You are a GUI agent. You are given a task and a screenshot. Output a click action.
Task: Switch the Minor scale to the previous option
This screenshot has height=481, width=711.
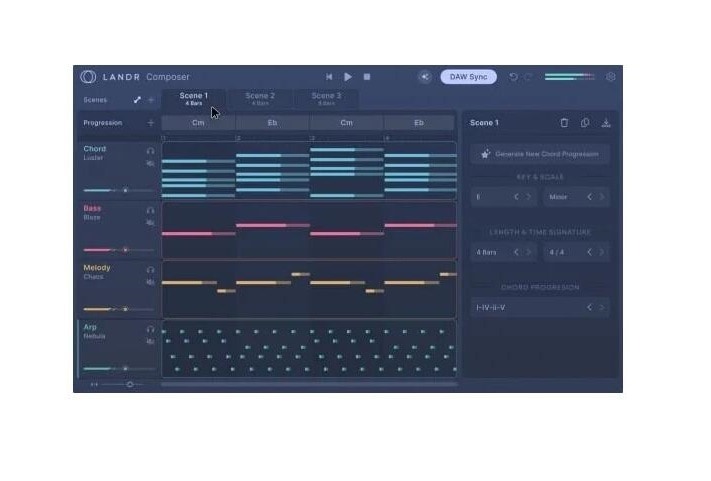pyautogui.click(x=589, y=197)
